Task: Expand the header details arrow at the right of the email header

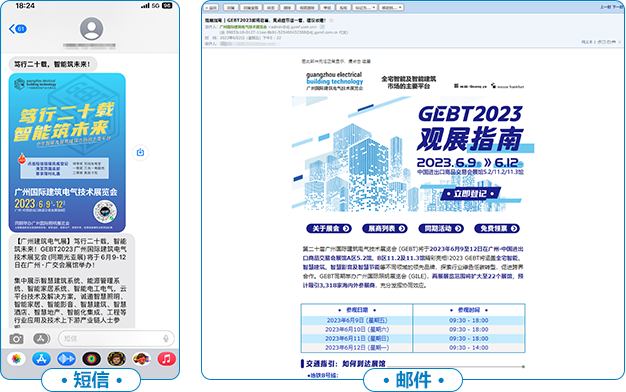Action: point(620,42)
